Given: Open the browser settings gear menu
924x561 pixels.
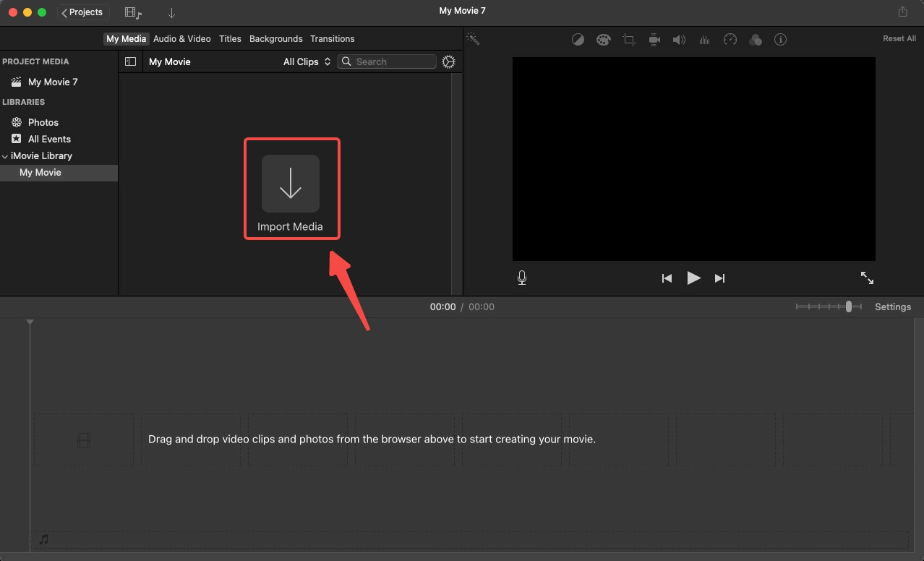Looking at the screenshot, I should coord(448,61).
